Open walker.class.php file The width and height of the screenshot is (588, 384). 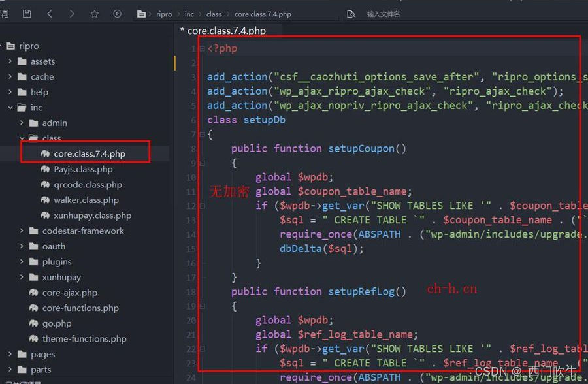pos(86,200)
